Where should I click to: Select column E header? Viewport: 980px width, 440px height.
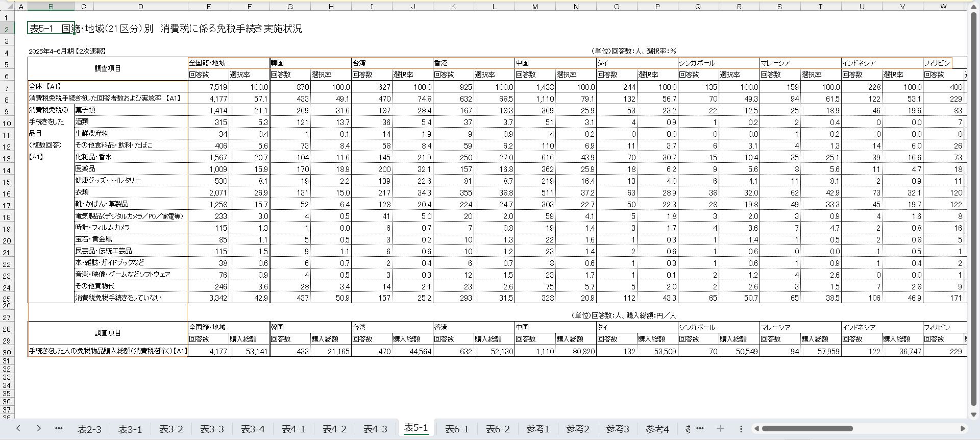[x=208, y=7]
